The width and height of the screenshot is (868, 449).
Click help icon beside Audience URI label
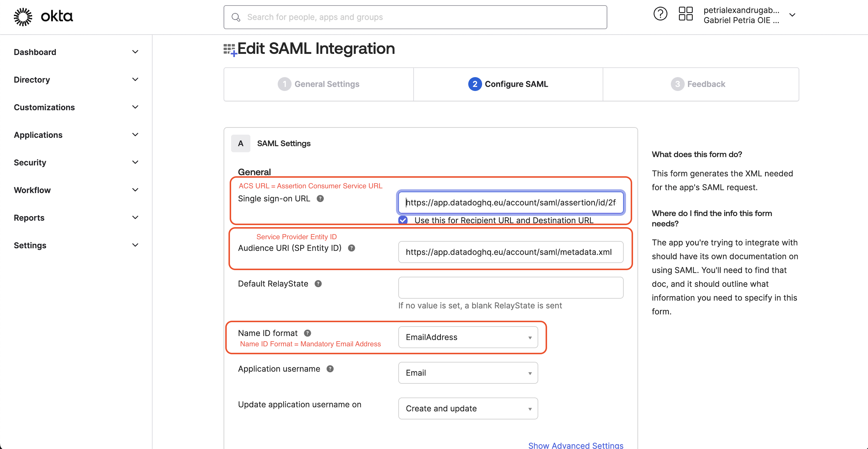(x=351, y=248)
